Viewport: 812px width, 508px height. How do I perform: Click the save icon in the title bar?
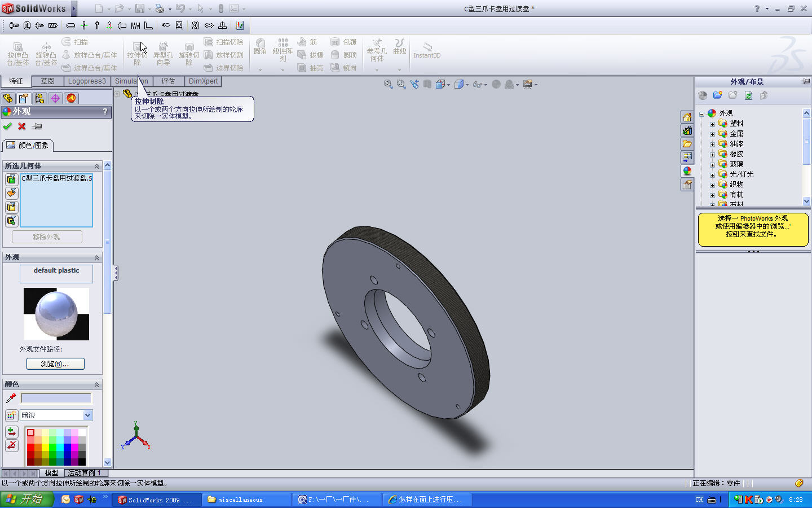(x=139, y=8)
